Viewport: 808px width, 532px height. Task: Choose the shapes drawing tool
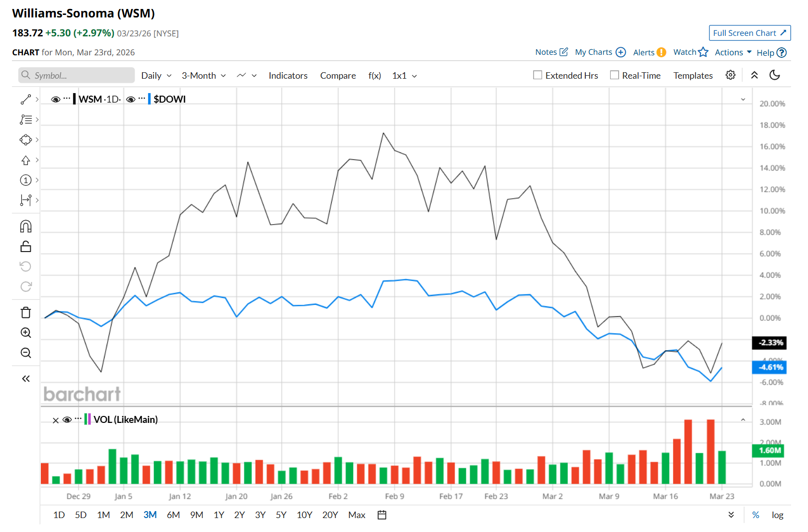26,140
